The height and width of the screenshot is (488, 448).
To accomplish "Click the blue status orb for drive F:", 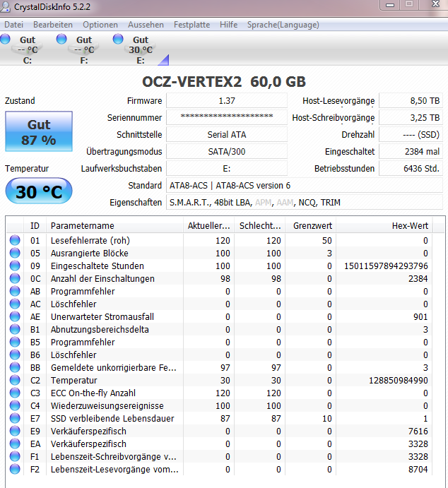I will [61, 40].
